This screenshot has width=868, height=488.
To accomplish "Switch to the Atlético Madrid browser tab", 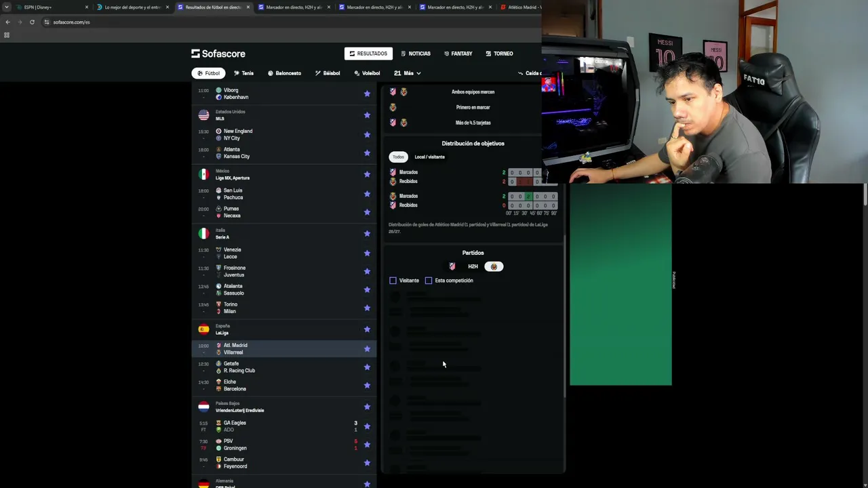I will pyautogui.click(x=520, y=7).
